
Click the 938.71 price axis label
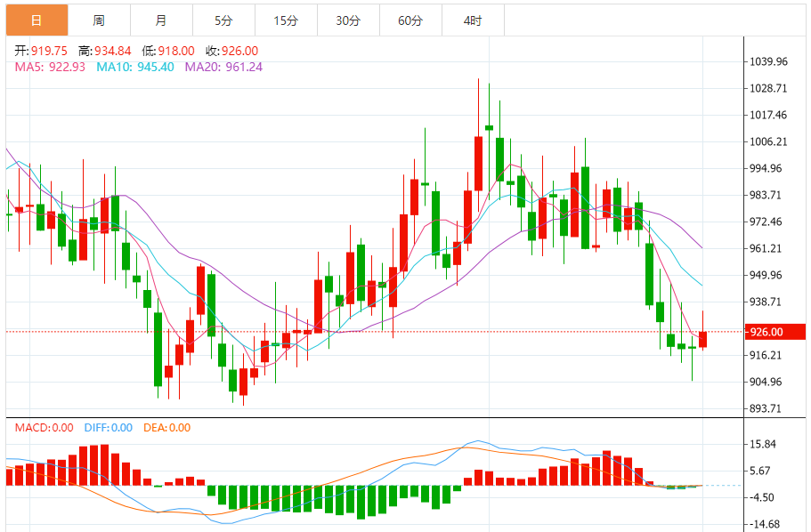766,302
